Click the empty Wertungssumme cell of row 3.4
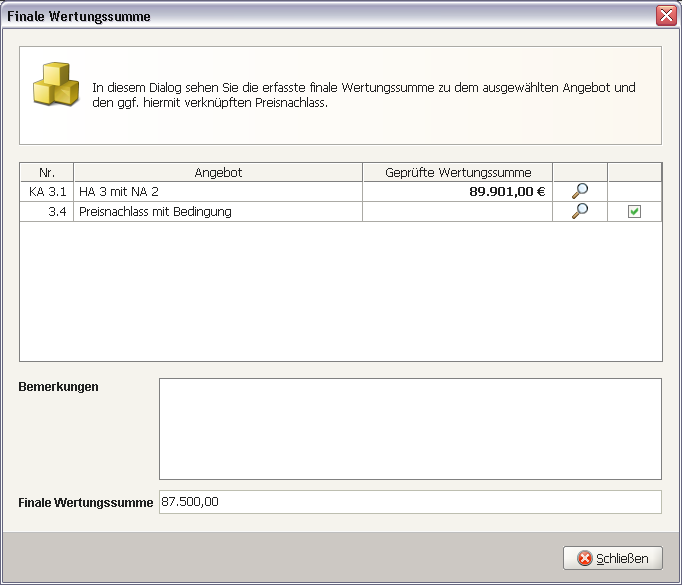 (x=457, y=212)
